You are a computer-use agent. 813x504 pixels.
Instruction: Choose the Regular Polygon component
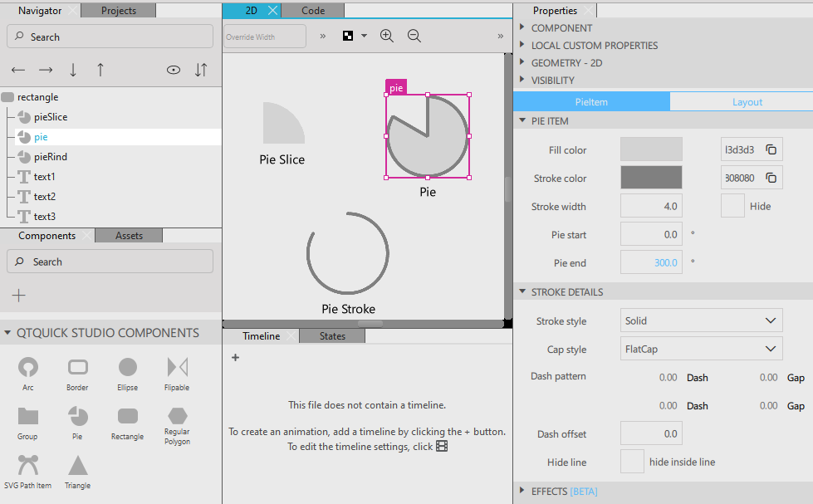tap(177, 416)
